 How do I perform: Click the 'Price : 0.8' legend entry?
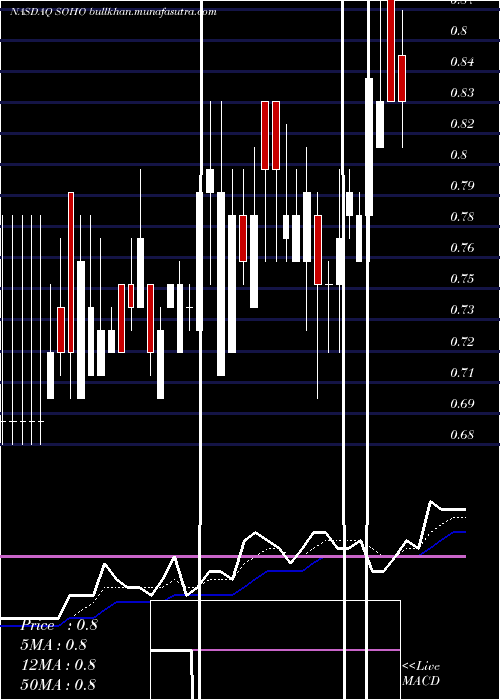(59, 625)
